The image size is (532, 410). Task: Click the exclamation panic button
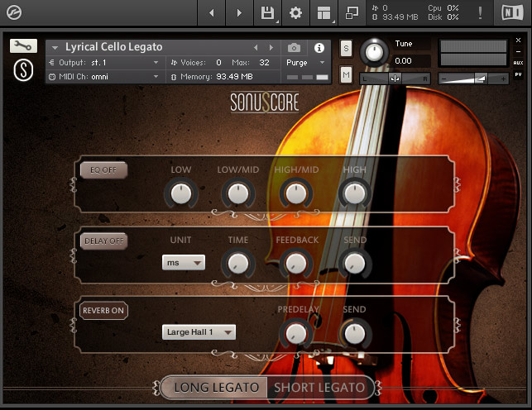tap(480, 13)
